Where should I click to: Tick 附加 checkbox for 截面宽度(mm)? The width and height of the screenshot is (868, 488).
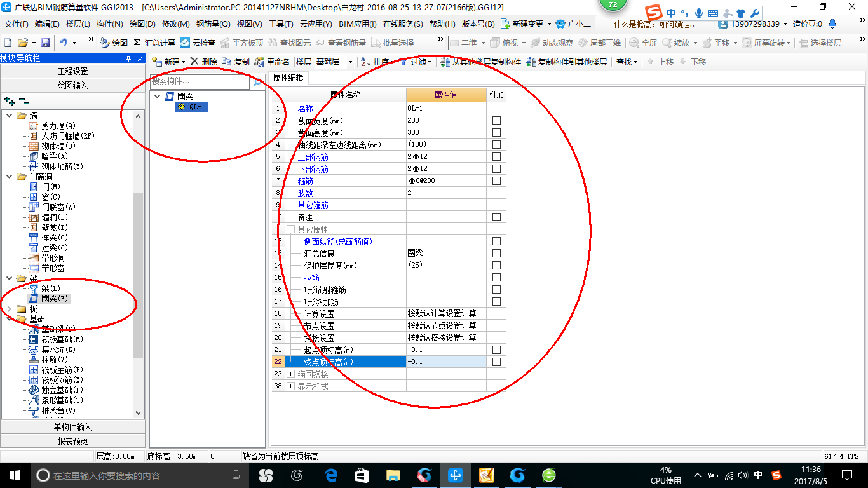496,120
